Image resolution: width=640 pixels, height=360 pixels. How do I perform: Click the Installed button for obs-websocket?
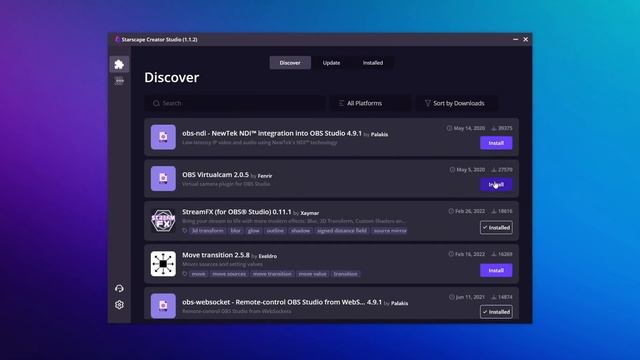(x=496, y=312)
